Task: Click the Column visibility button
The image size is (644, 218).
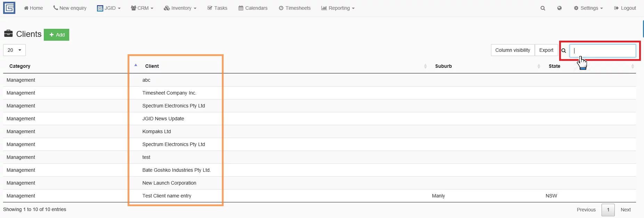Action: (x=513, y=50)
